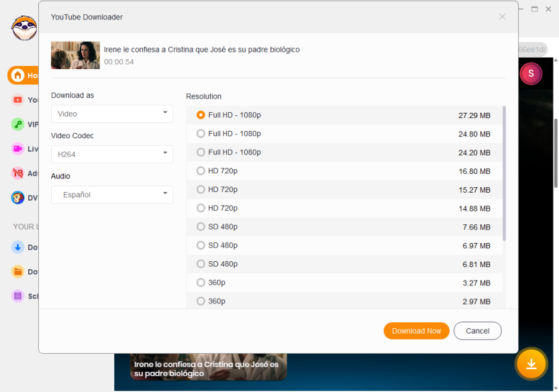Select the first Full HD 1080p 27.29 MB option
This screenshot has height=392, width=559.
[201, 115]
